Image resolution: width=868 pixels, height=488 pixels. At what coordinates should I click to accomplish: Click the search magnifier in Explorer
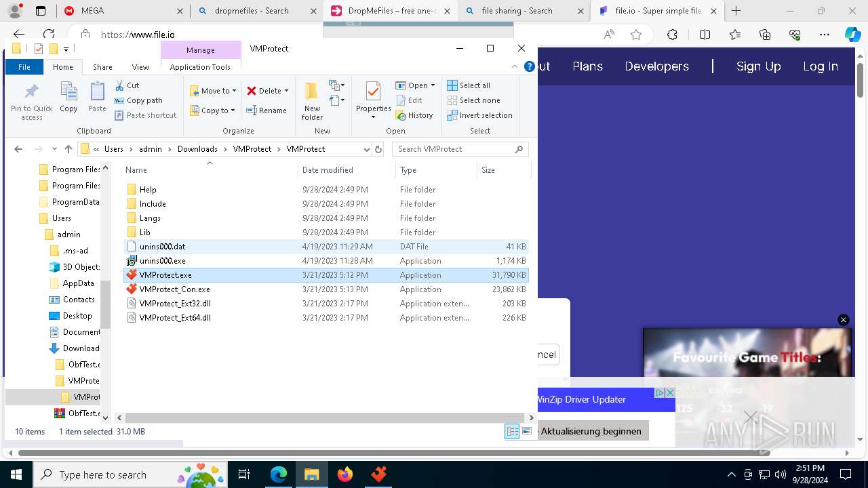pyautogui.click(x=519, y=149)
